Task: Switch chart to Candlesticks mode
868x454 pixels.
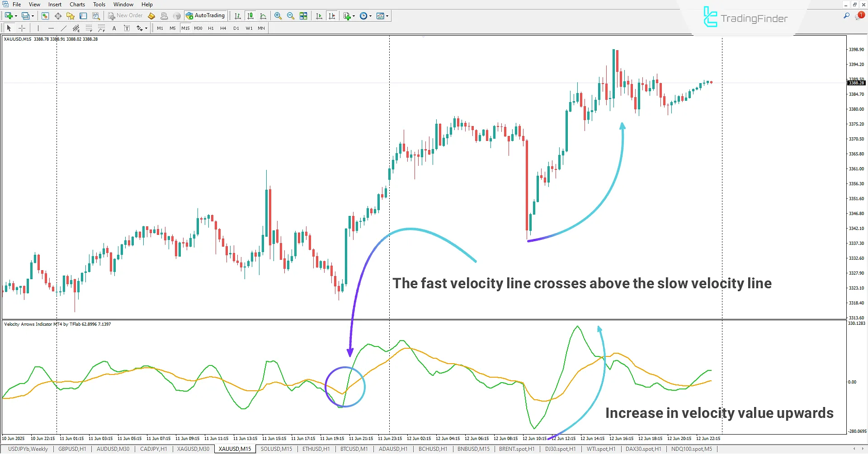Action: [x=250, y=16]
